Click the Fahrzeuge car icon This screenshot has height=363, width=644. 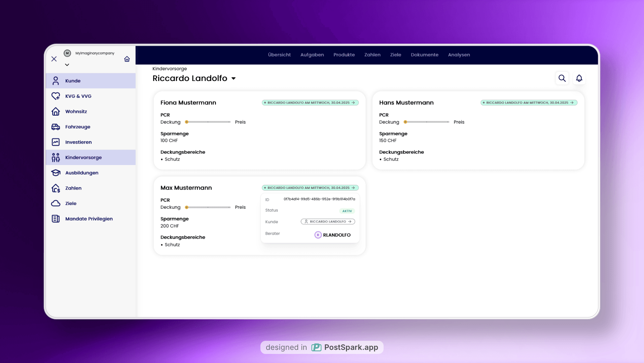point(56,127)
